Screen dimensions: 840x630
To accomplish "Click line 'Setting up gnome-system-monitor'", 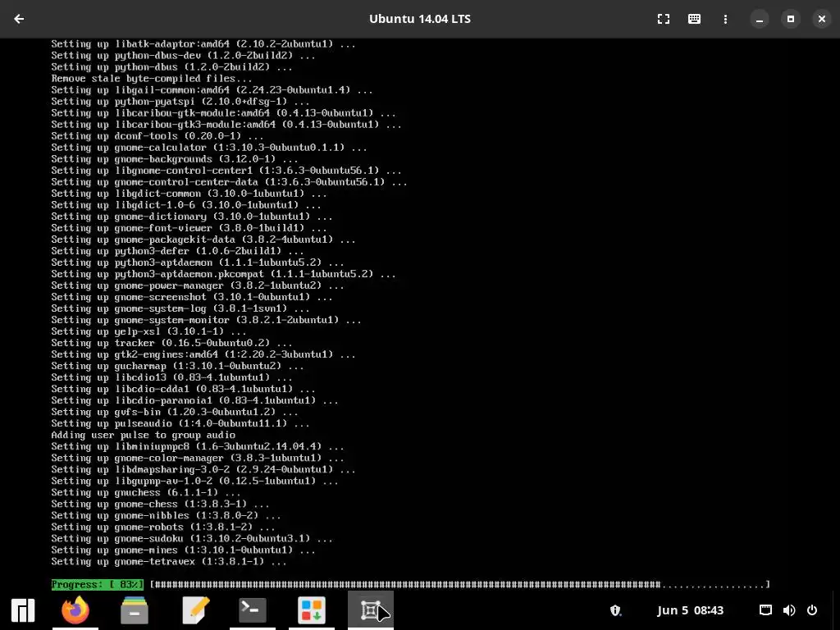I will (x=206, y=320).
